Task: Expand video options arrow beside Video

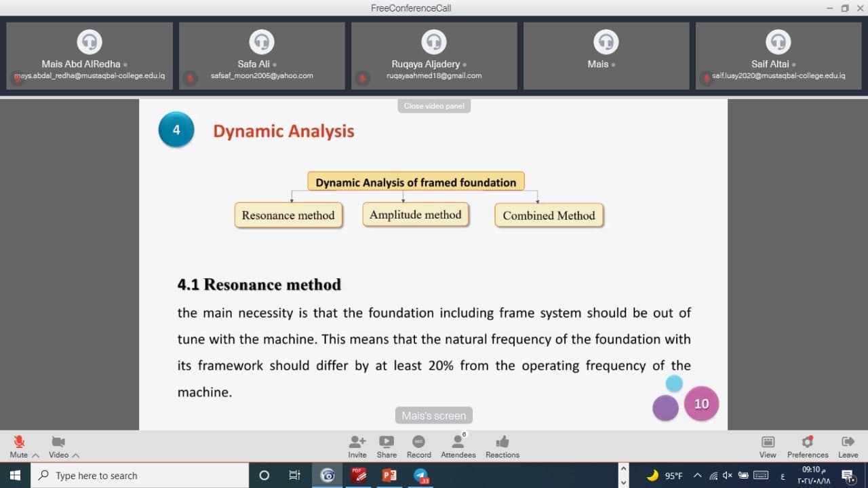Action: coord(76,455)
